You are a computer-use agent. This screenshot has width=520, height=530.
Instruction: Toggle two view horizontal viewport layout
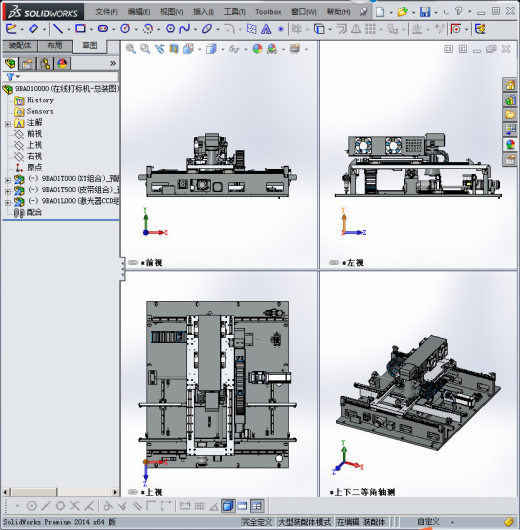coord(242,506)
